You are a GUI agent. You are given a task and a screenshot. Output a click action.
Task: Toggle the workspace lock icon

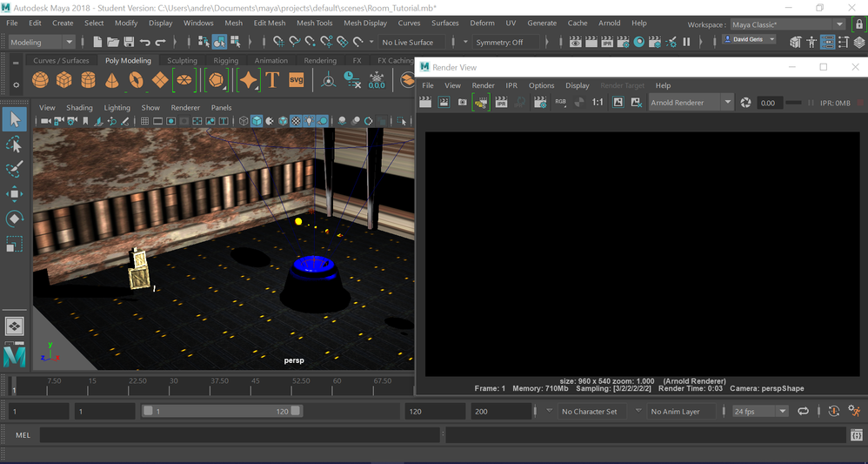pos(859,24)
